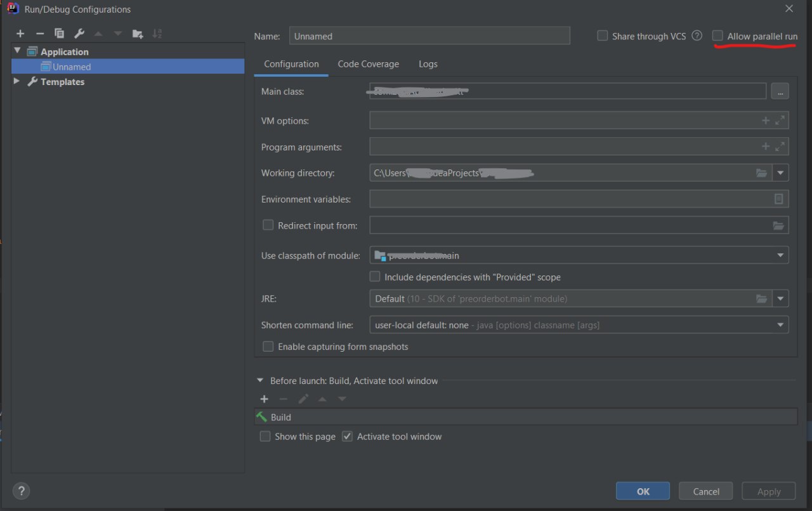Collapse the Before launch section
The image size is (812, 511).
260,381
